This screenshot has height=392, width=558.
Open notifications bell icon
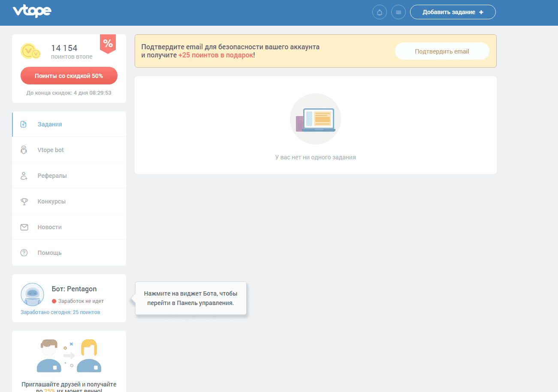click(379, 12)
